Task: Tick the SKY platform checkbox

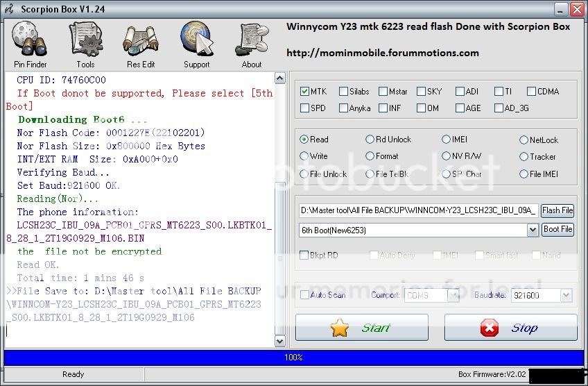Action: click(421, 91)
